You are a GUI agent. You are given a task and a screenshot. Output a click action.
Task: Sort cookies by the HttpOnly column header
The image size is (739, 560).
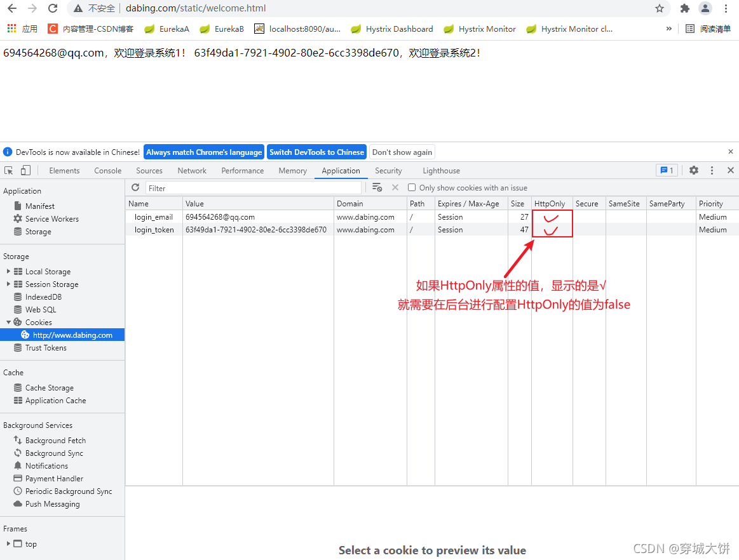pyautogui.click(x=552, y=203)
